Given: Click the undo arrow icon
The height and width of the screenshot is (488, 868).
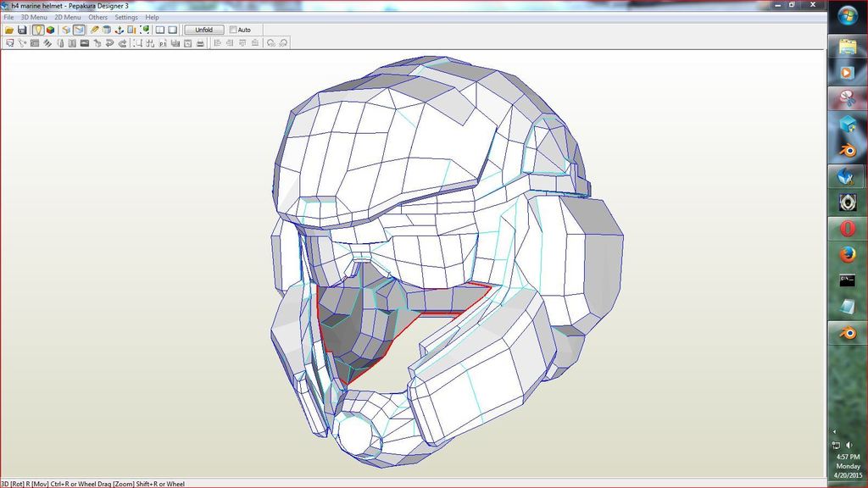Looking at the screenshot, I should click(x=109, y=43).
